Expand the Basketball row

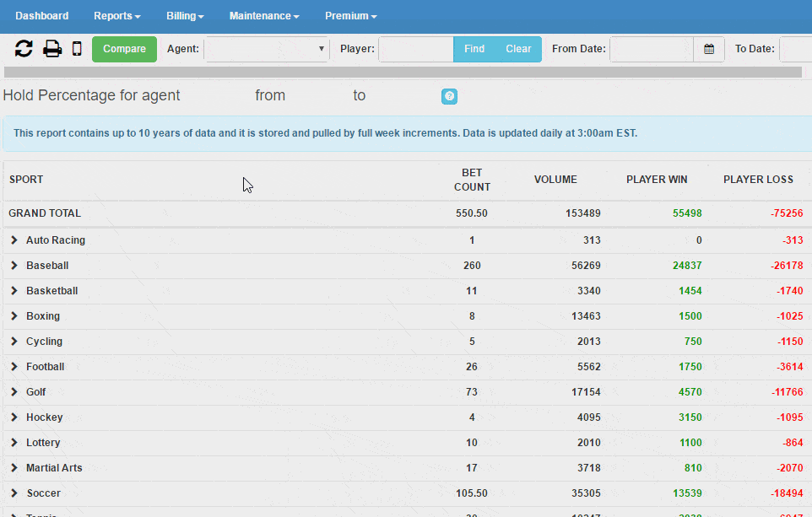click(14, 291)
